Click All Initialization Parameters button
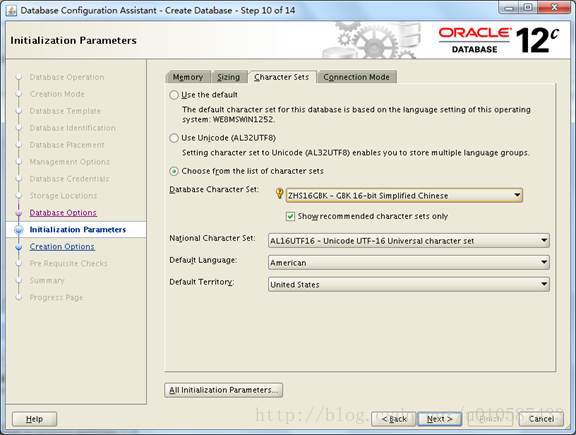The image size is (576, 435). click(223, 390)
